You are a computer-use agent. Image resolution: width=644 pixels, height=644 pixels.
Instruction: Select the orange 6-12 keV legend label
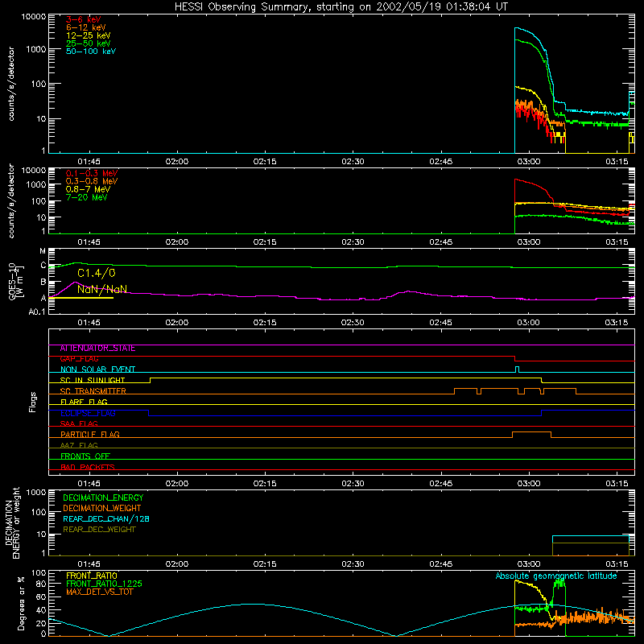(86, 27)
